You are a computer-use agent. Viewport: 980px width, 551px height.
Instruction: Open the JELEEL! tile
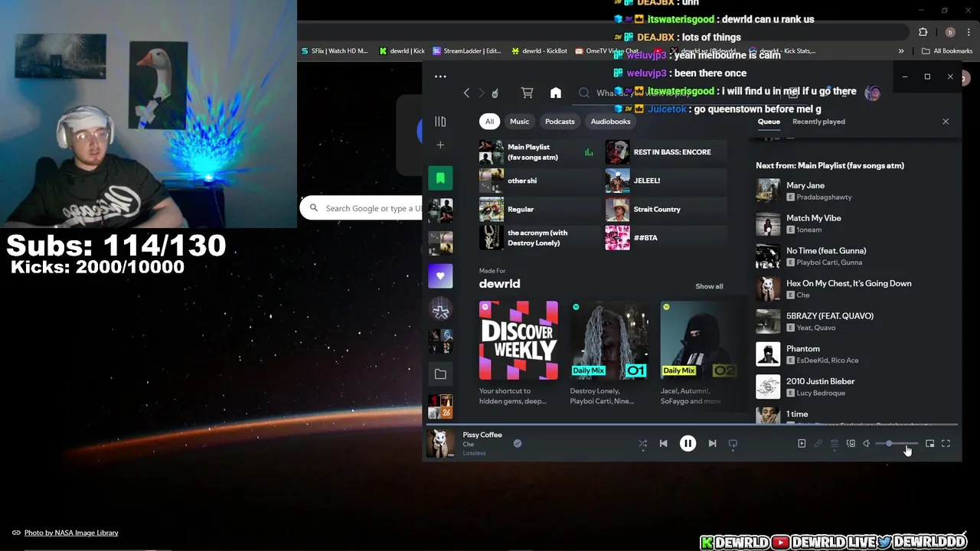coord(665,181)
